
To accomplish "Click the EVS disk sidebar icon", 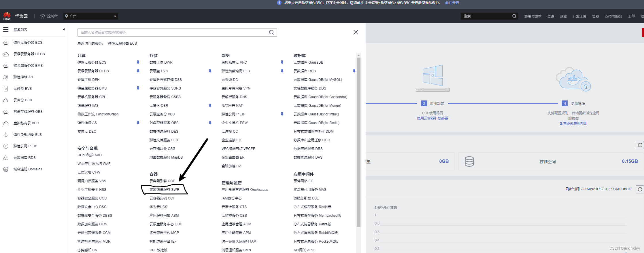I will click(6, 89).
